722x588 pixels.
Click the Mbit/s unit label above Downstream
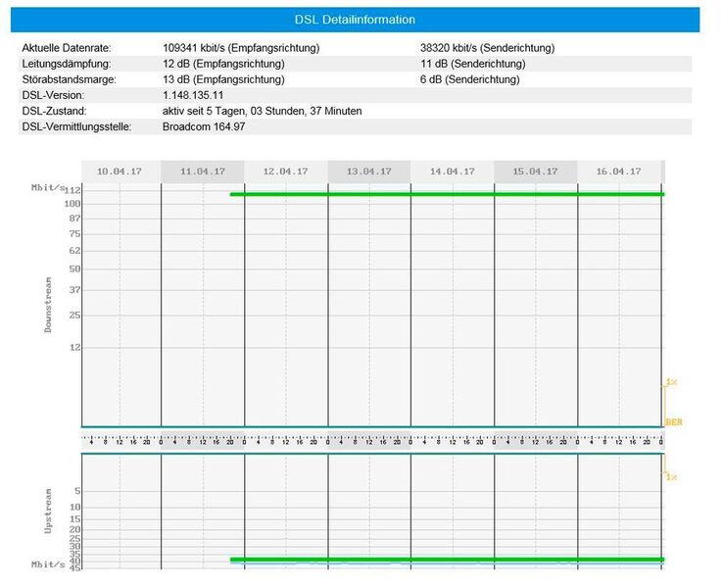click(48, 187)
